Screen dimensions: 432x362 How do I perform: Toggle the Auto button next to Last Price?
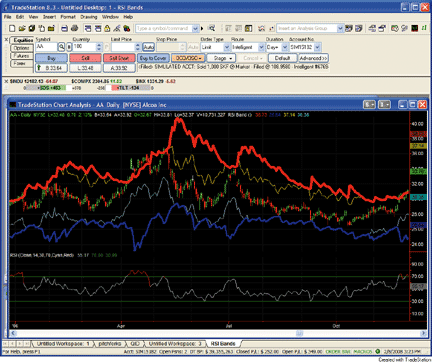pyautogui.click(x=148, y=47)
